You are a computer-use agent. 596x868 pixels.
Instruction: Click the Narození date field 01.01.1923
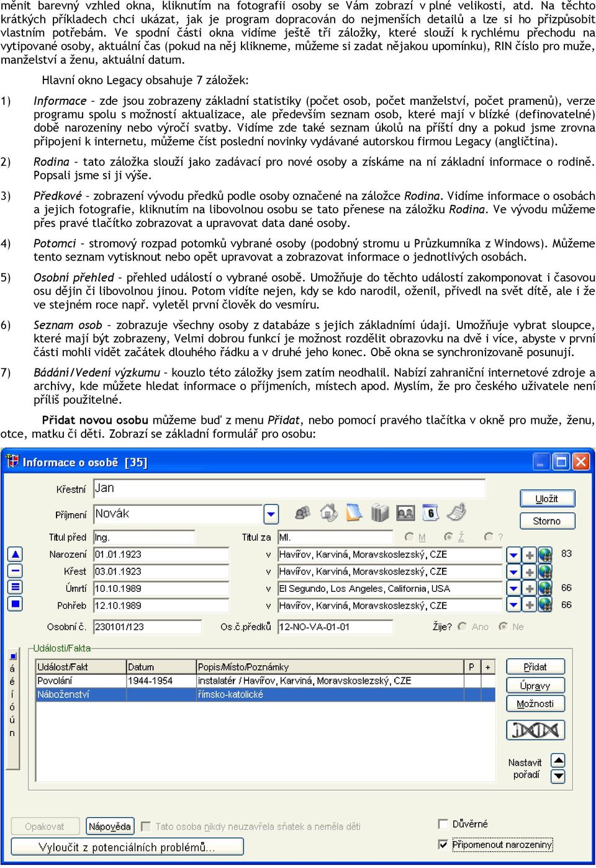click(x=161, y=555)
